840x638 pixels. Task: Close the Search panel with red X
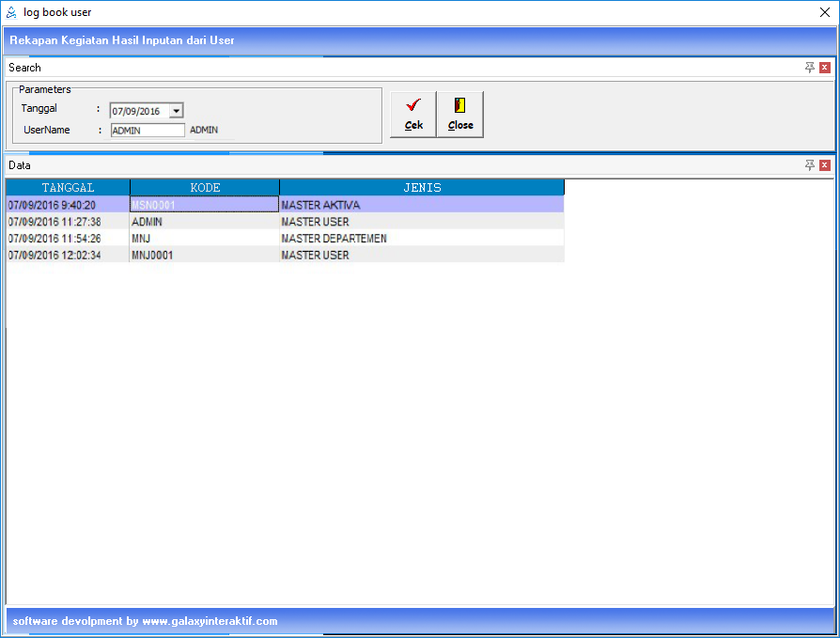coord(825,68)
